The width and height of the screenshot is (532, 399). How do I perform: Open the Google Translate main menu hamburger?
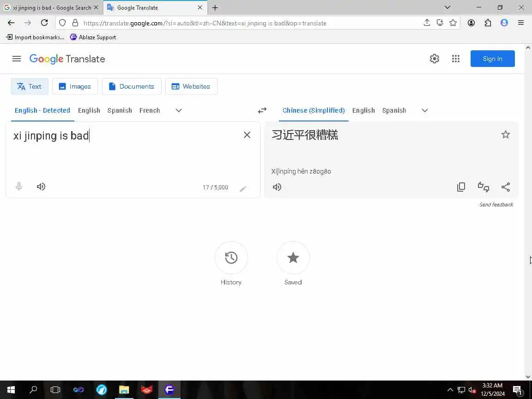point(16,59)
